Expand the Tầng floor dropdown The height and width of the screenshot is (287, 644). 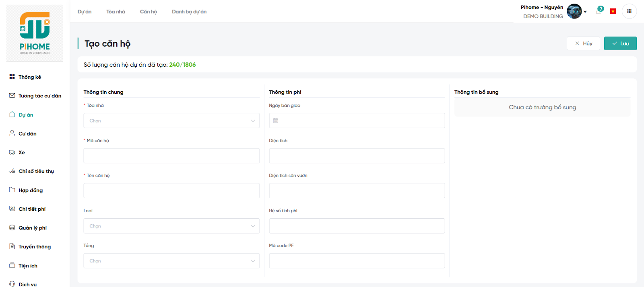(x=171, y=261)
